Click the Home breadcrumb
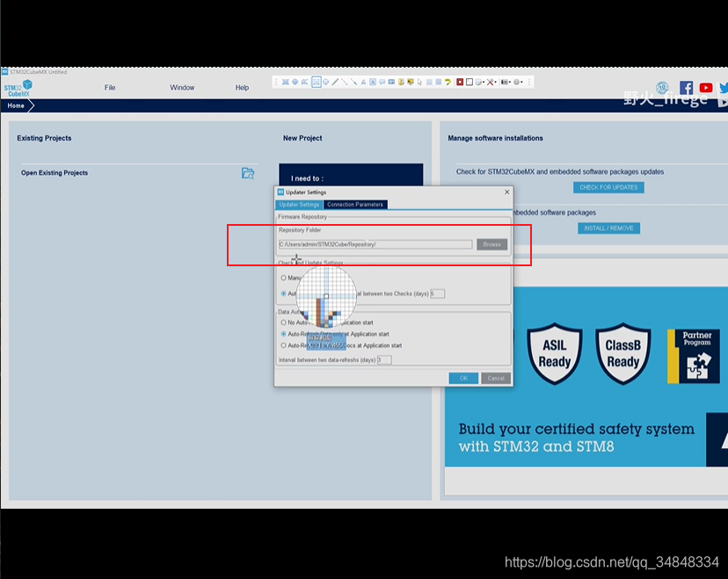The width and height of the screenshot is (728, 579). [x=16, y=105]
